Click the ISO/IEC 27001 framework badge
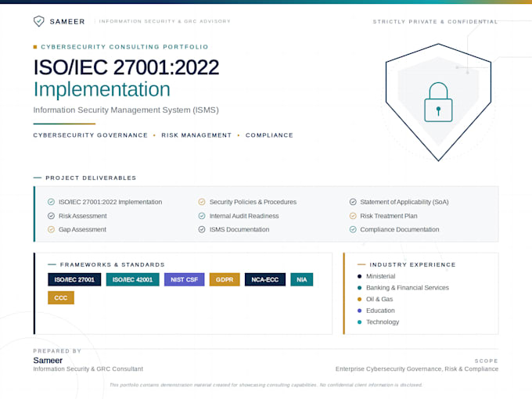 [74, 279]
